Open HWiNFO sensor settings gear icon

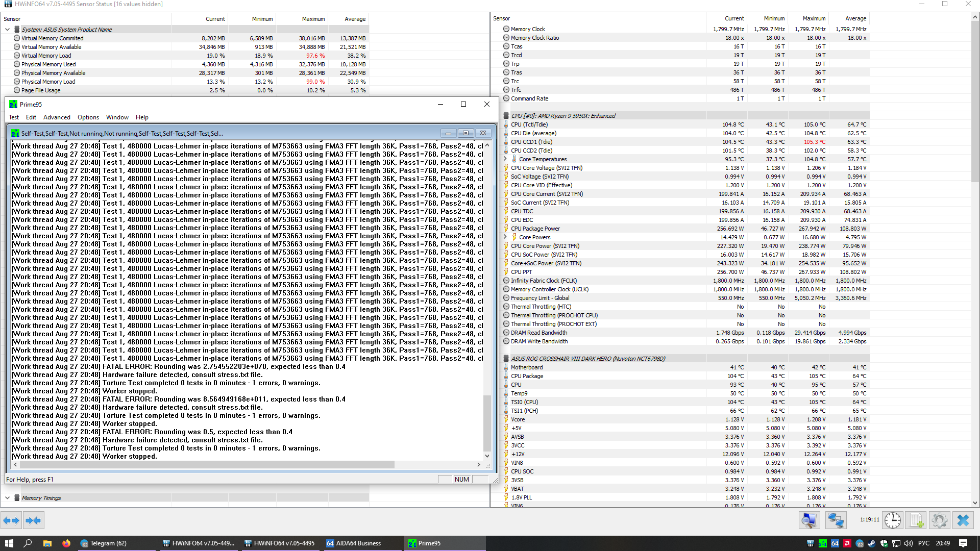point(939,520)
